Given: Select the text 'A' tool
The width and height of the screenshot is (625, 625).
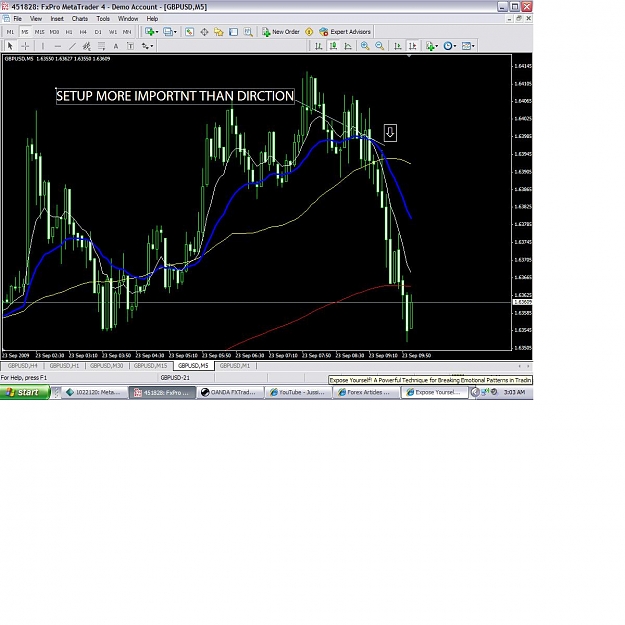Looking at the screenshot, I should point(116,46).
